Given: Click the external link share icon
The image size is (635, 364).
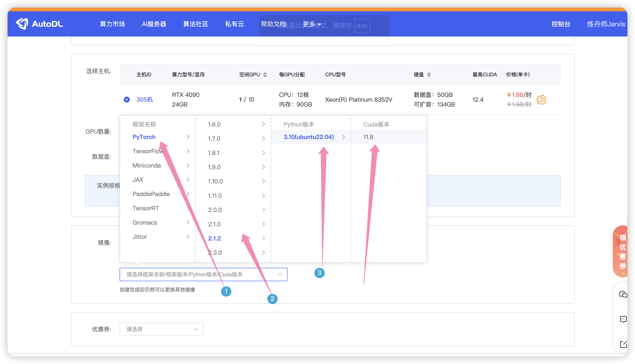Looking at the screenshot, I should click(x=623, y=344).
